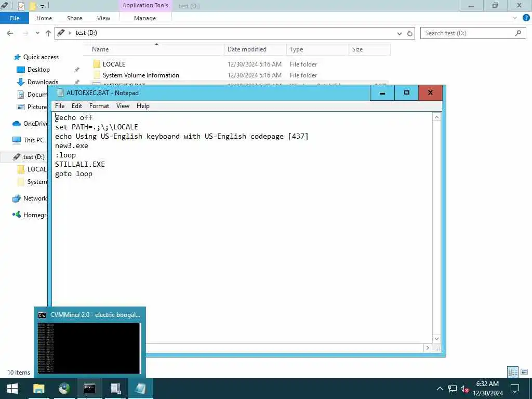532x399 pixels.
Task: Switch Explorer to large thumbnails view
Action: (524, 372)
